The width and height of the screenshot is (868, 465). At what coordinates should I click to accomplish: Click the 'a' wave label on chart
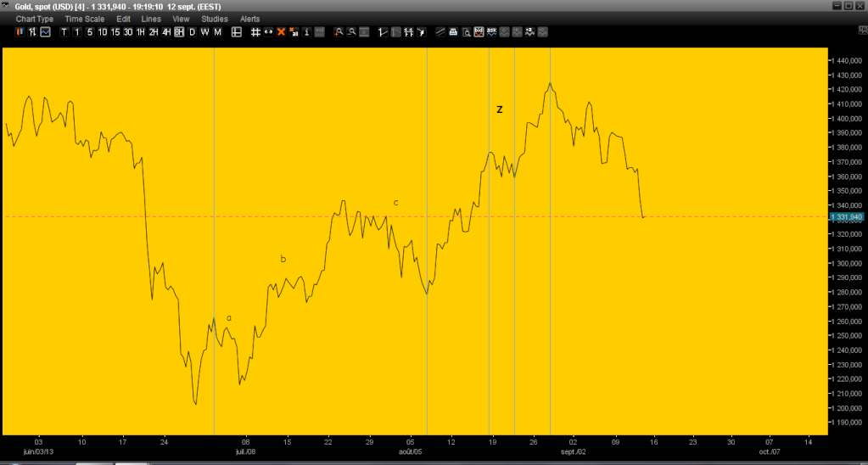229,318
